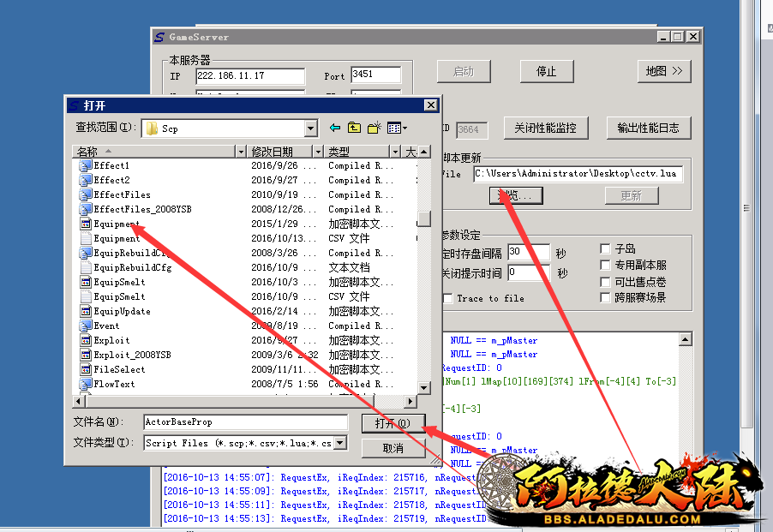This screenshot has height=532, width=773.
Task: Select the FileSelect script file
Action: 119,369
